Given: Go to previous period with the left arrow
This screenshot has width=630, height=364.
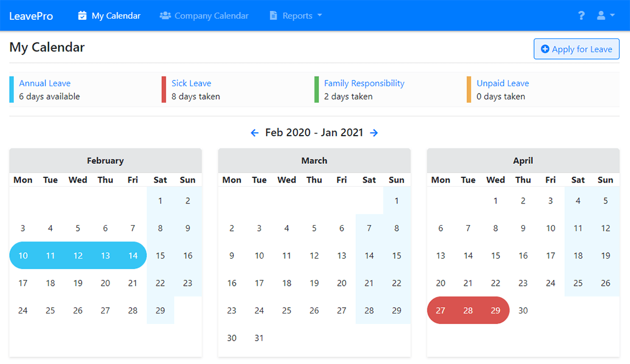Looking at the screenshot, I should 255,133.
